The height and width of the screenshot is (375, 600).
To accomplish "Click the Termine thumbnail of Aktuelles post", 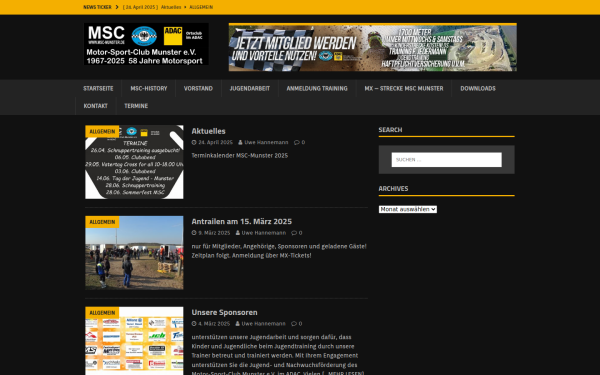I will point(134,162).
